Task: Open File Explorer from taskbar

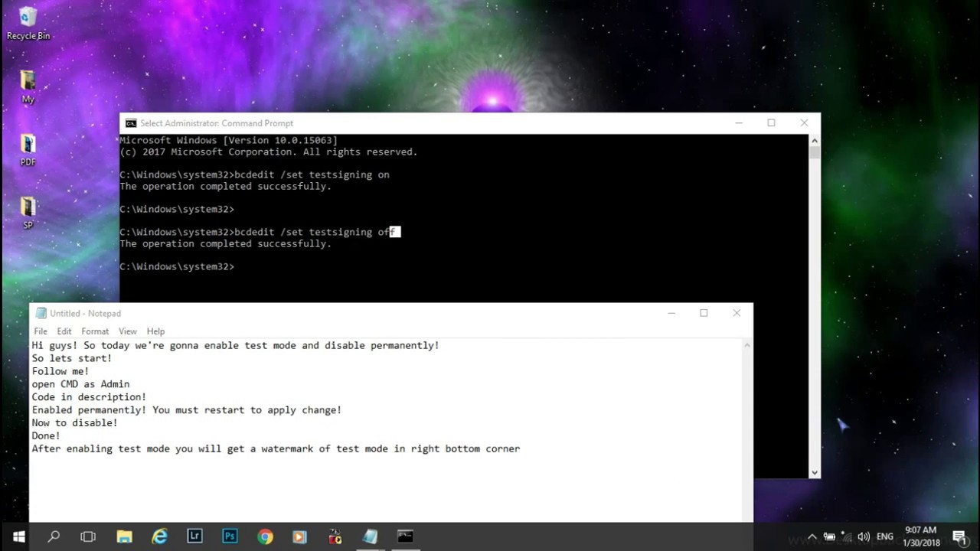Action: (124, 536)
